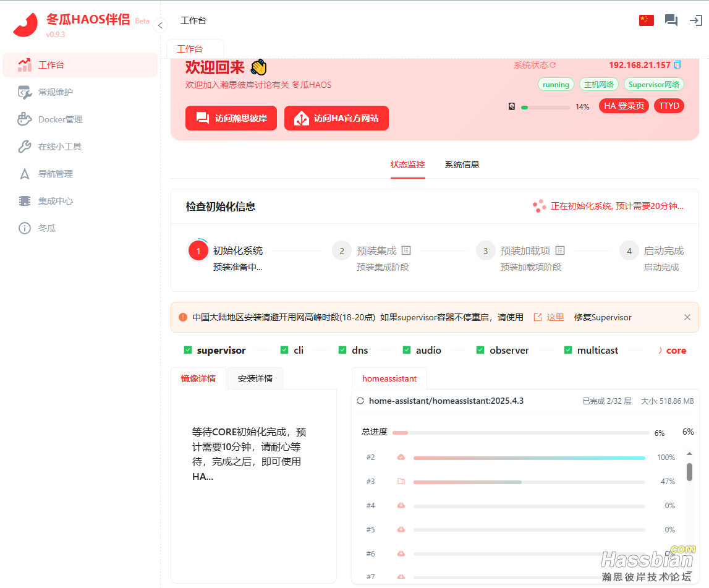The height and width of the screenshot is (588, 709).
Task: Open Docker管理 whale icon in sidebar
Action: click(x=25, y=119)
